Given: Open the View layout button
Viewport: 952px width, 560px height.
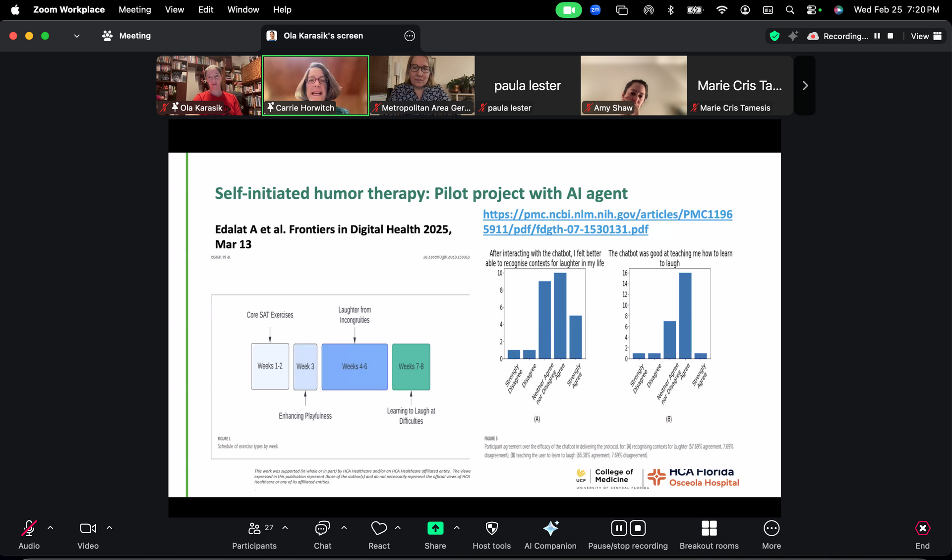Looking at the screenshot, I should [x=926, y=36].
